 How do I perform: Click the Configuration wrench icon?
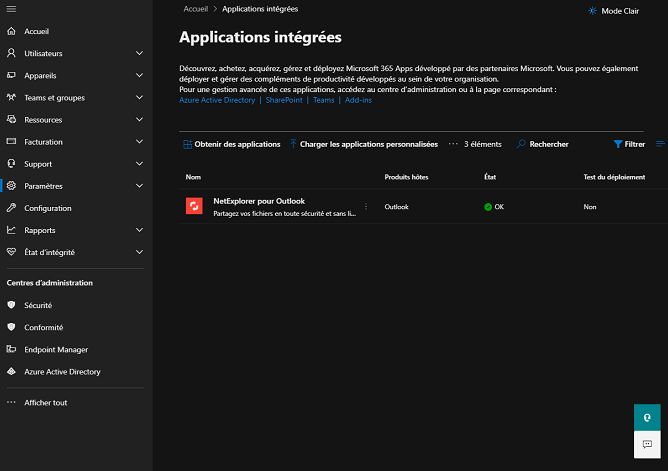tap(12, 208)
